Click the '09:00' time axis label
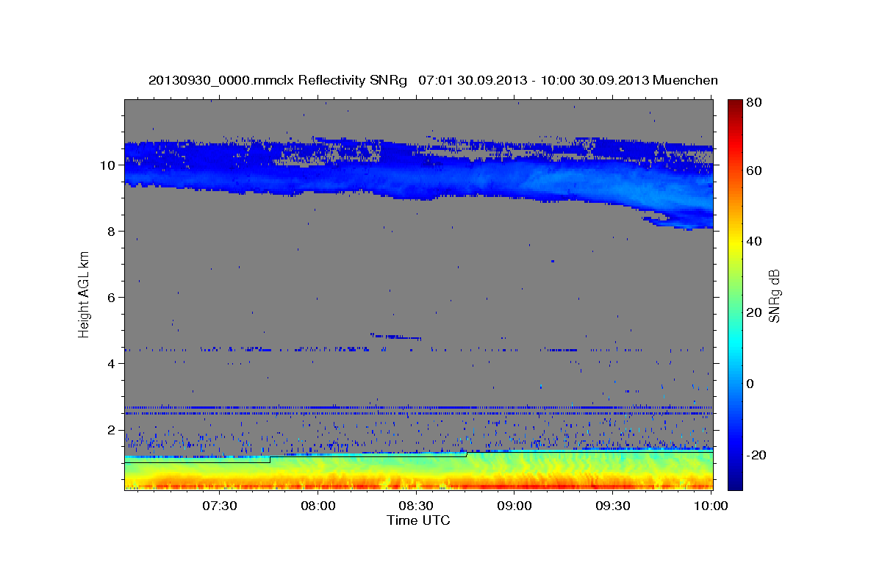Screen dimensions: 882x588 pos(514,506)
